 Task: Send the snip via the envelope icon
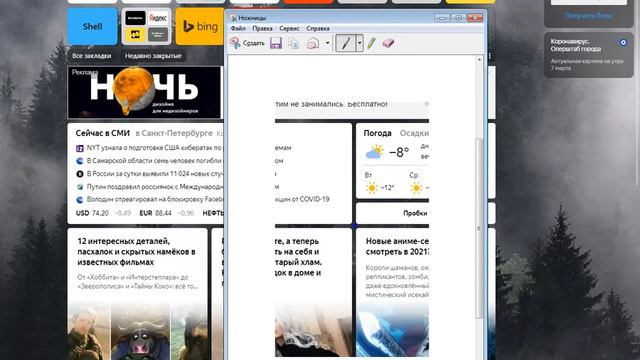tap(313, 43)
